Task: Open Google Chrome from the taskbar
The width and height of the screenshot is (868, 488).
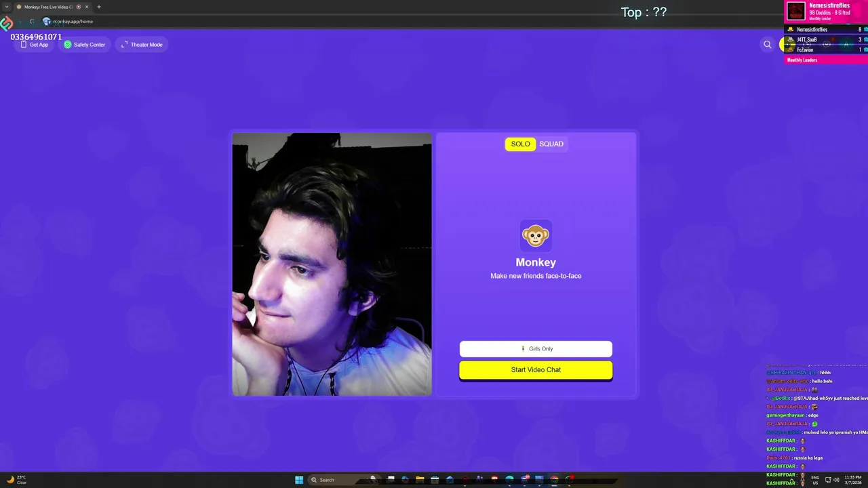Action: coord(554,480)
